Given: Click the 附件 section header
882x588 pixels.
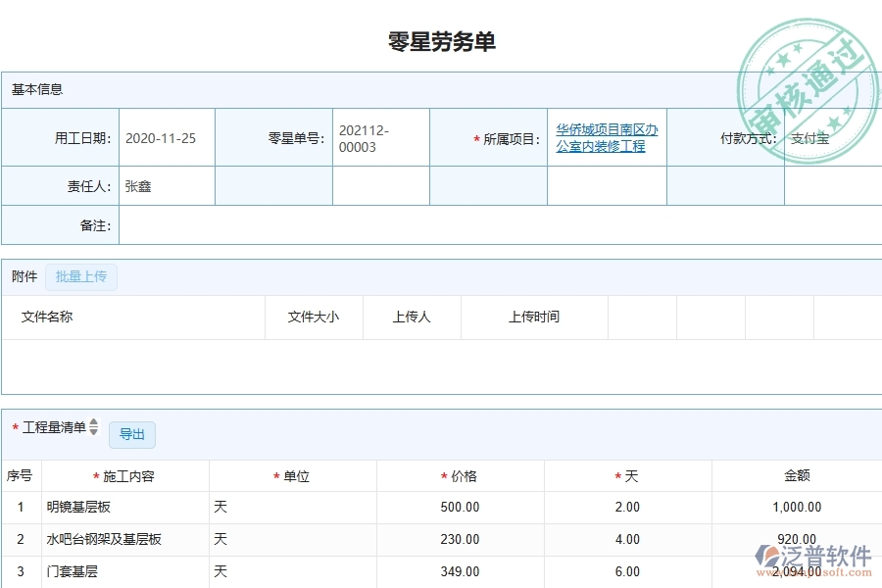Looking at the screenshot, I should [x=24, y=276].
